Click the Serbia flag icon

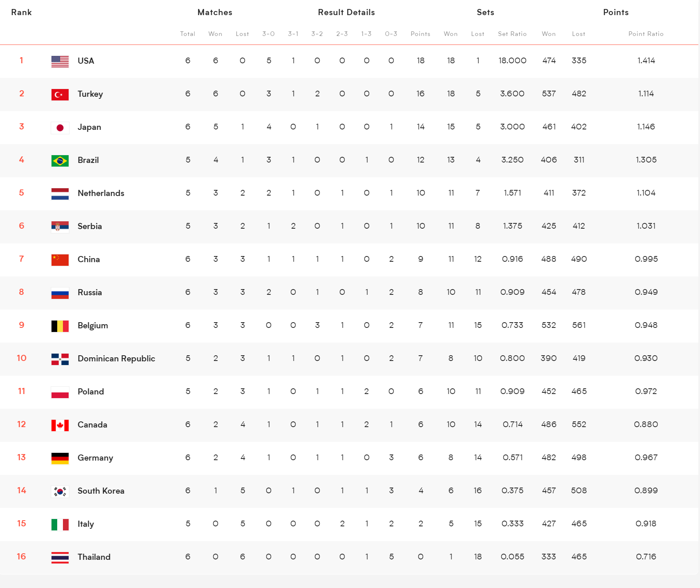60,227
